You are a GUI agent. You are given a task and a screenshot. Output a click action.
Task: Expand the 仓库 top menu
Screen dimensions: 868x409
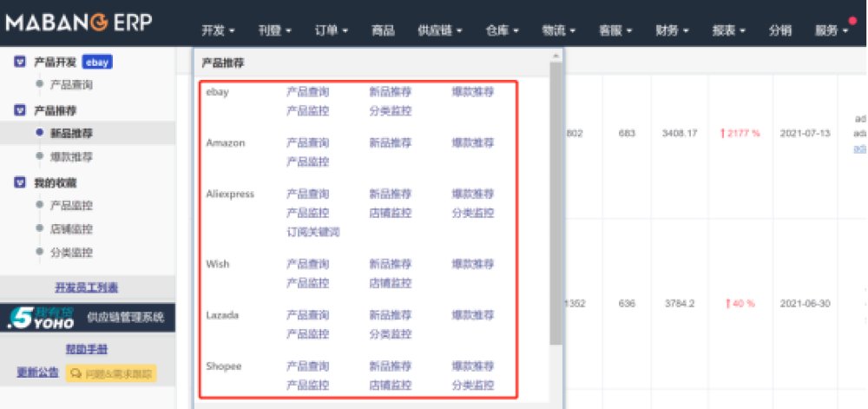click(502, 31)
